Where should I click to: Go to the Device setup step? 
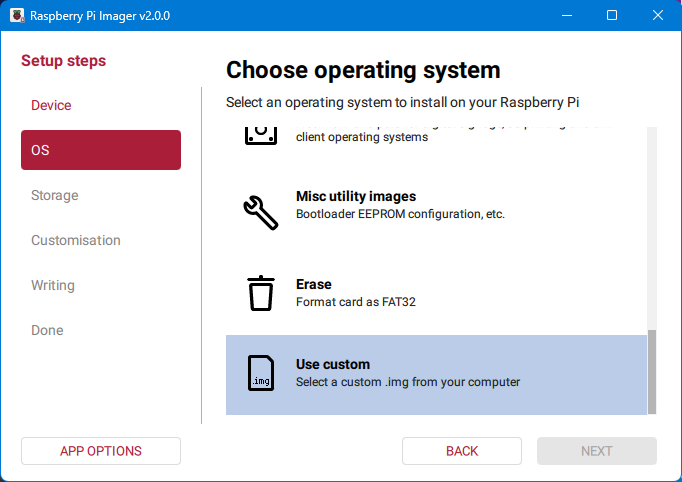click(x=51, y=105)
